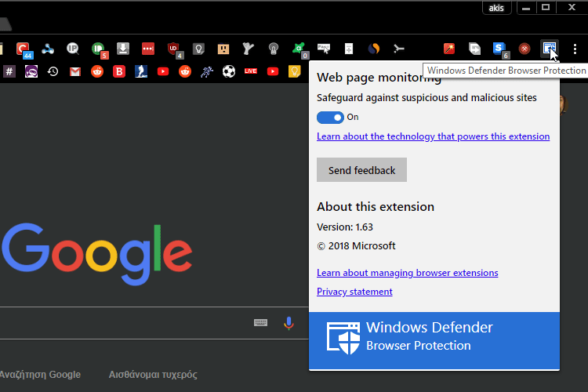This screenshot has height=392, width=588.
Task: Open the on-screen keyboard in the search box
Action: (260, 322)
